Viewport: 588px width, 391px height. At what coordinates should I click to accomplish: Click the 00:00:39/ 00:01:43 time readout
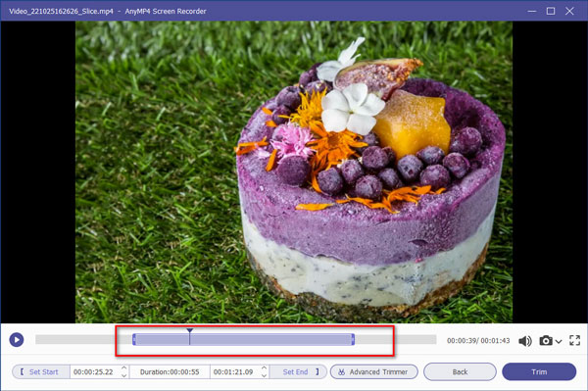click(478, 340)
